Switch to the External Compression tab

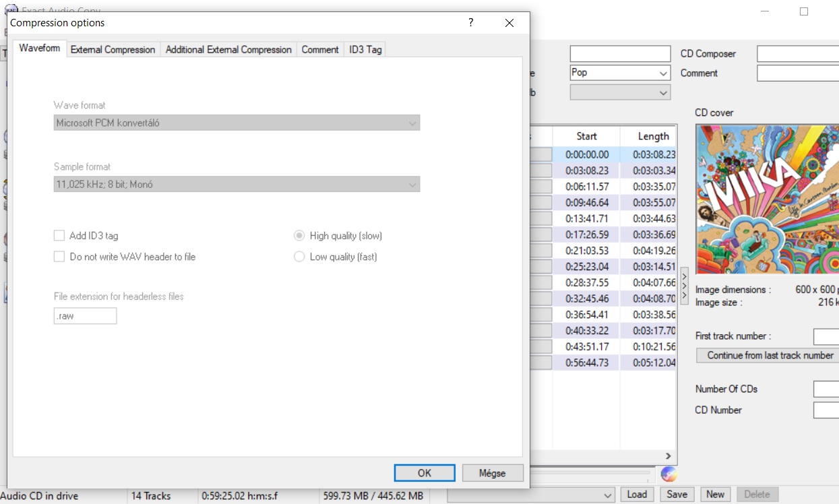pyautogui.click(x=113, y=49)
